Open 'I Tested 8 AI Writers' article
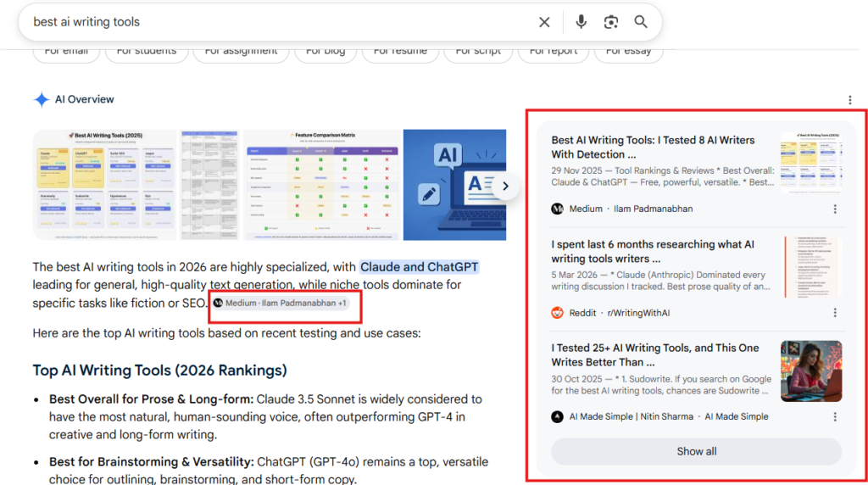 (653, 148)
